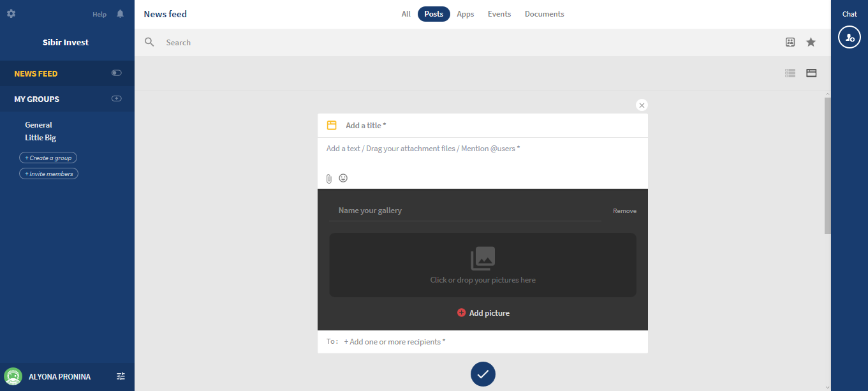Click Alyona Pronina avatar
This screenshot has height=391, width=868.
click(13, 376)
